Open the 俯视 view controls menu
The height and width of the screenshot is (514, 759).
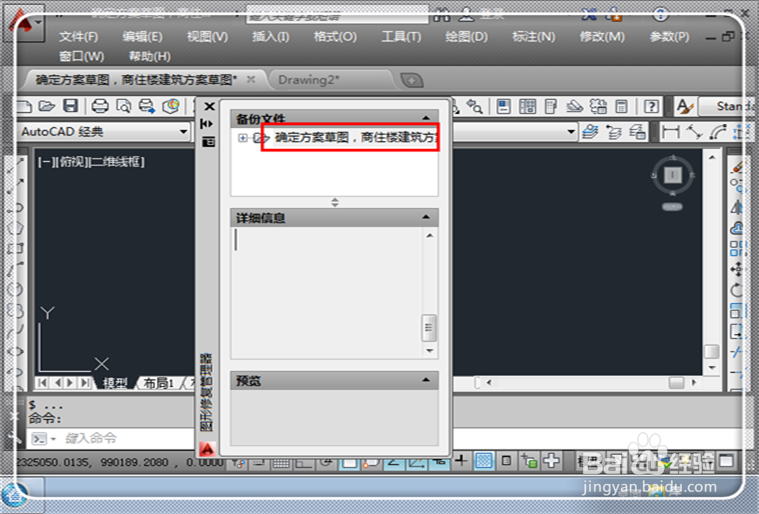point(73,162)
